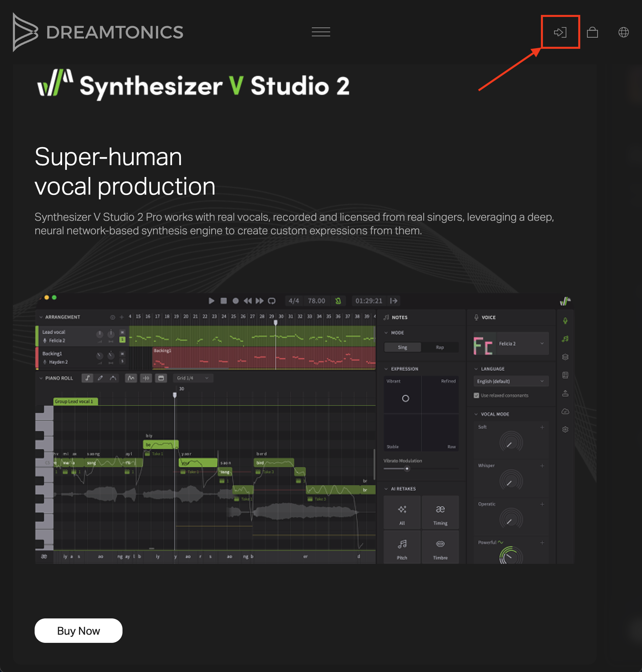The height and width of the screenshot is (672, 642).
Task: Toggle the green metronome icon
Action: coord(338,301)
